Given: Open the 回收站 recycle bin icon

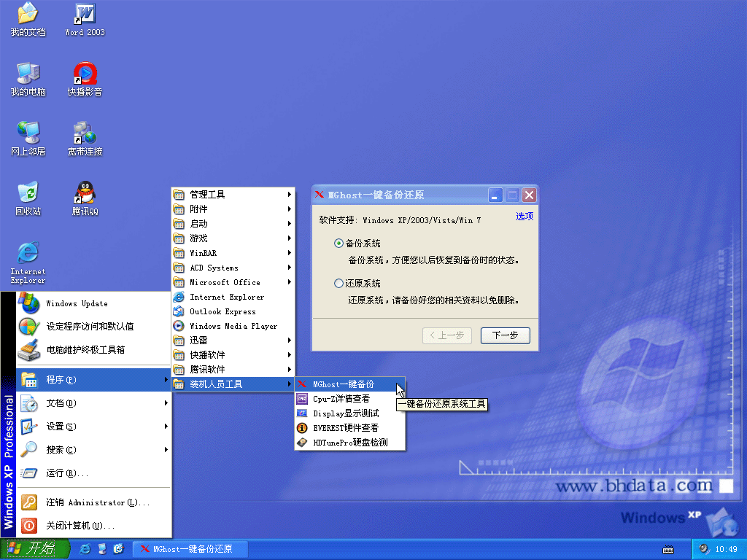Looking at the screenshot, I should pos(28,198).
